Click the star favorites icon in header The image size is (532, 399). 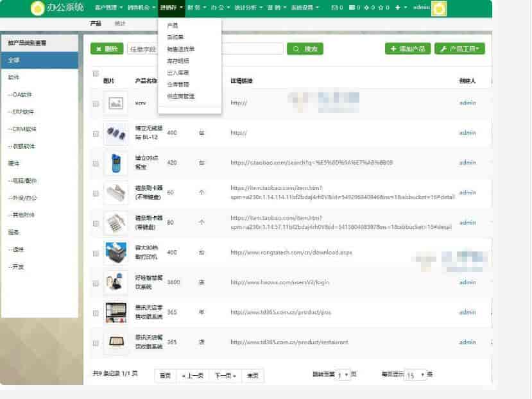tap(381, 8)
